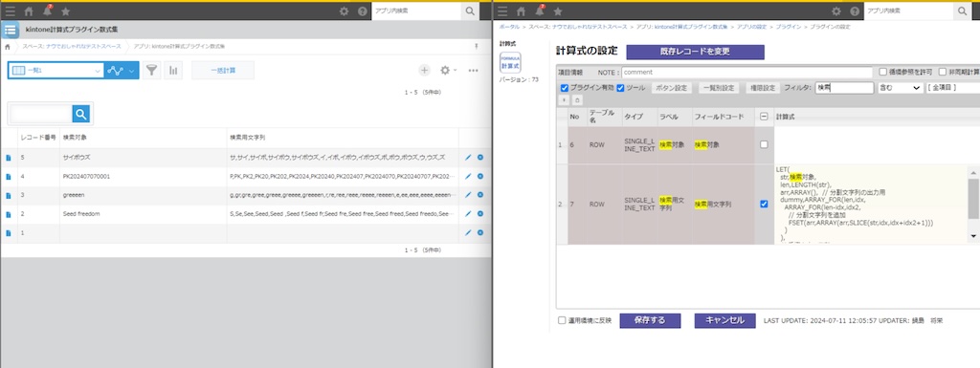Delete the PK202407070001 record
This screenshot has height=368, width=980.
click(480, 177)
